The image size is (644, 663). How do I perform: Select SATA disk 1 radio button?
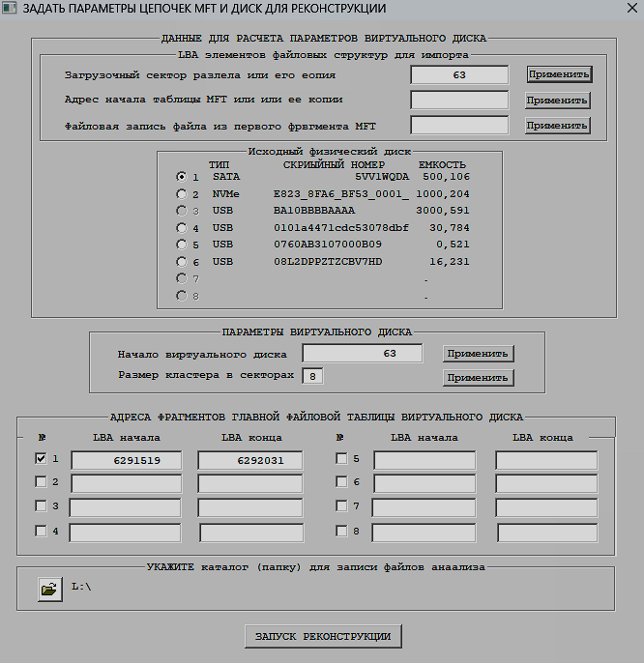(x=181, y=177)
